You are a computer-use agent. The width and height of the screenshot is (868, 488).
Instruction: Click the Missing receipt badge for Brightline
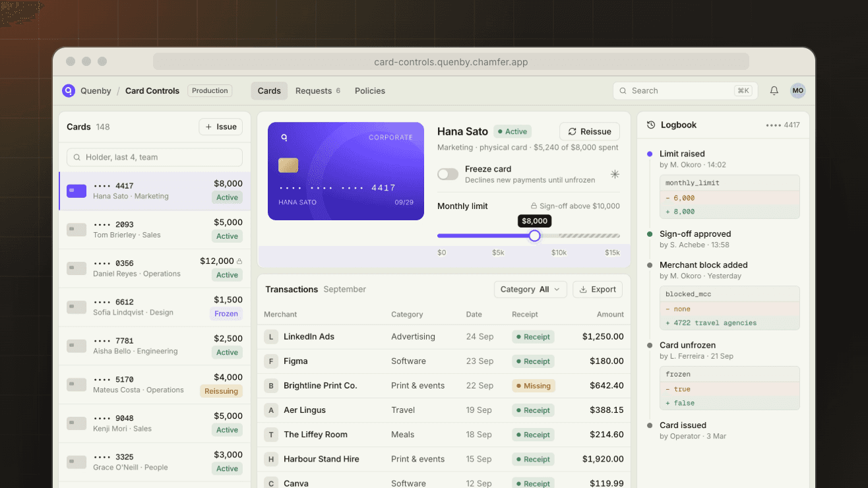click(534, 386)
